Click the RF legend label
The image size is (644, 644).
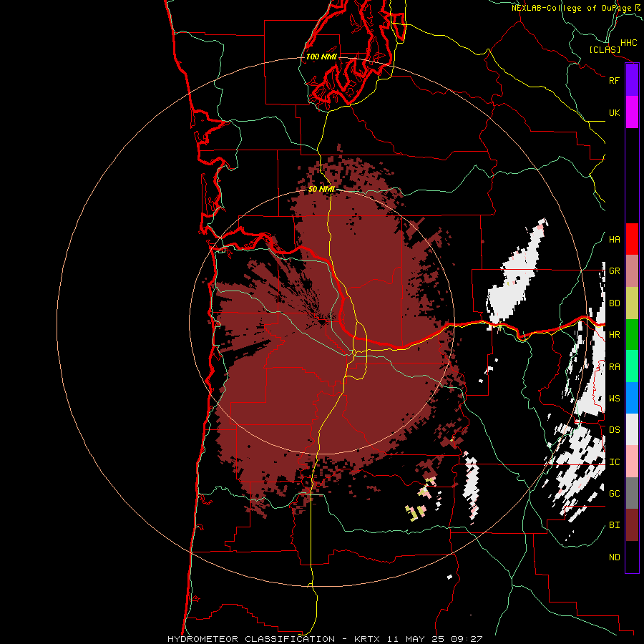pyautogui.click(x=614, y=80)
